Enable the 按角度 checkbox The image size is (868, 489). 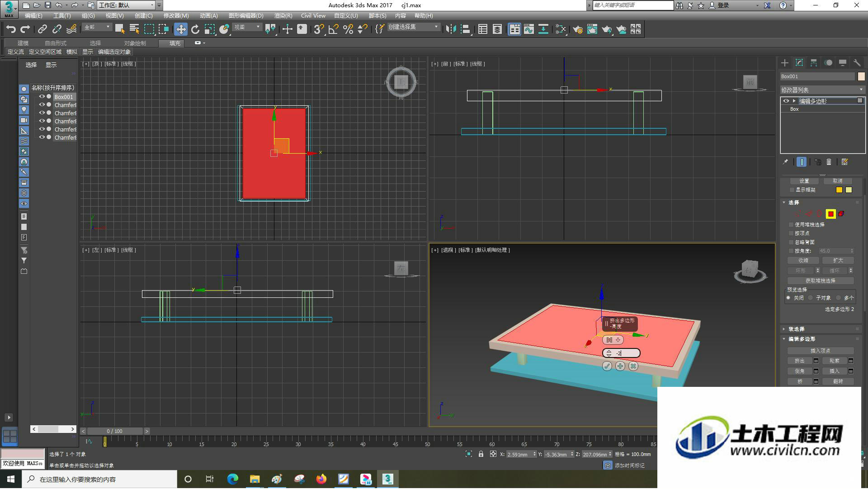(x=791, y=251)
